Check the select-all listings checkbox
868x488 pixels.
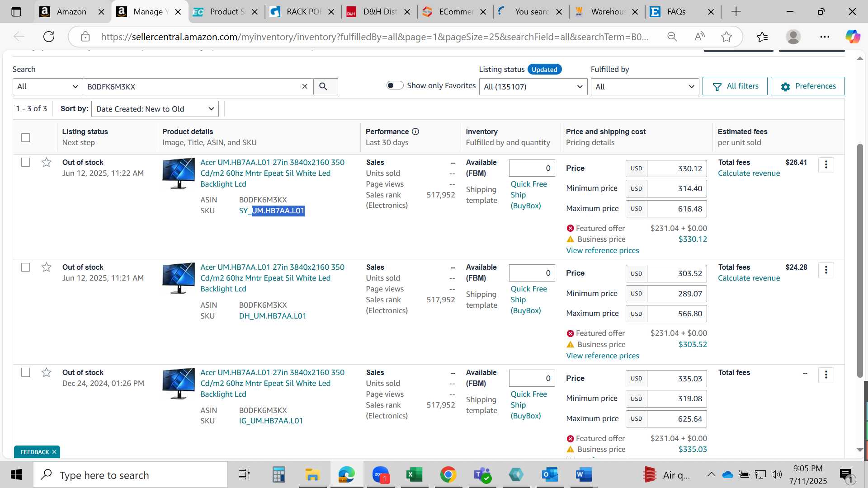coord(26,137)
